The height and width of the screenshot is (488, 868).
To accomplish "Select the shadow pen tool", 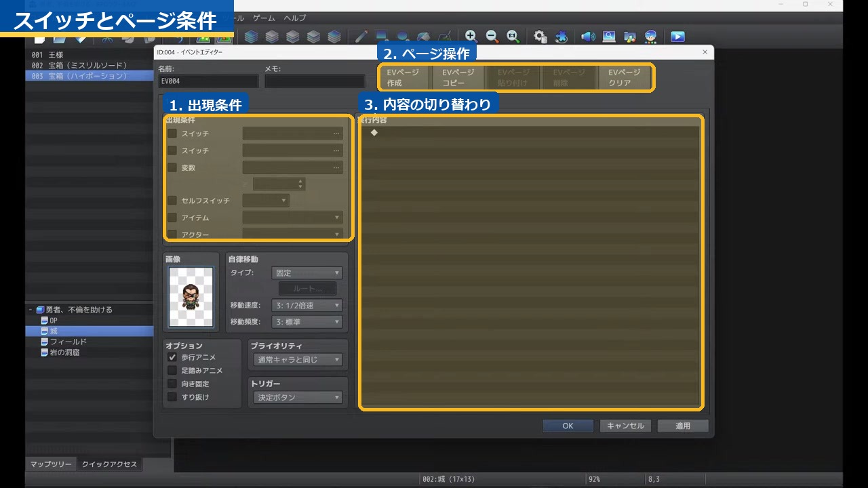I will click(445, 36).
